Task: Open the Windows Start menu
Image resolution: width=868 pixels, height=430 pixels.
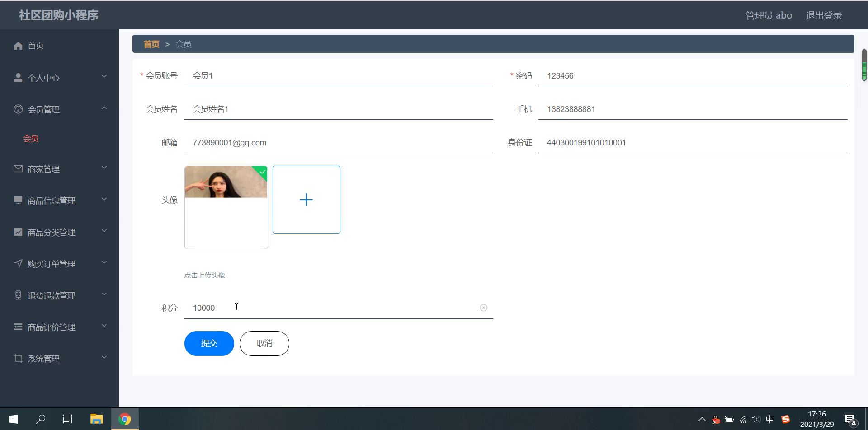Action: (x=14, y=419)
